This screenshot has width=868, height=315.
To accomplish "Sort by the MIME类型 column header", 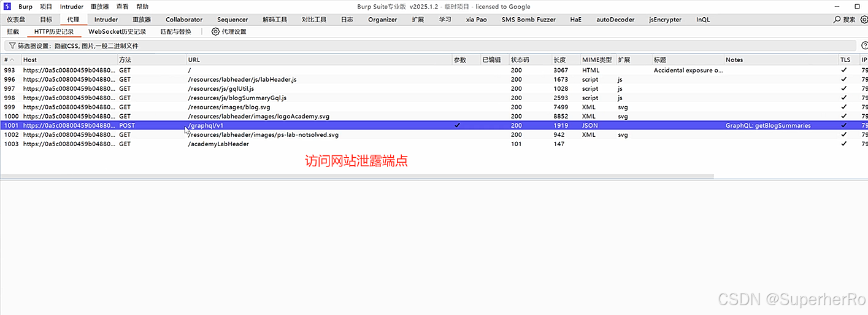I will pyautogui.click(x=598, y=60).
